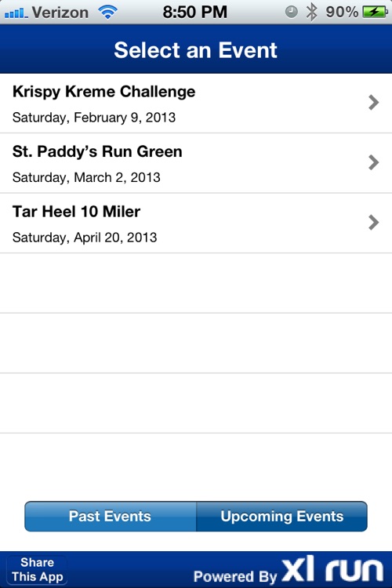
Task: Tap the Powered By text
Action: (235, 576)
